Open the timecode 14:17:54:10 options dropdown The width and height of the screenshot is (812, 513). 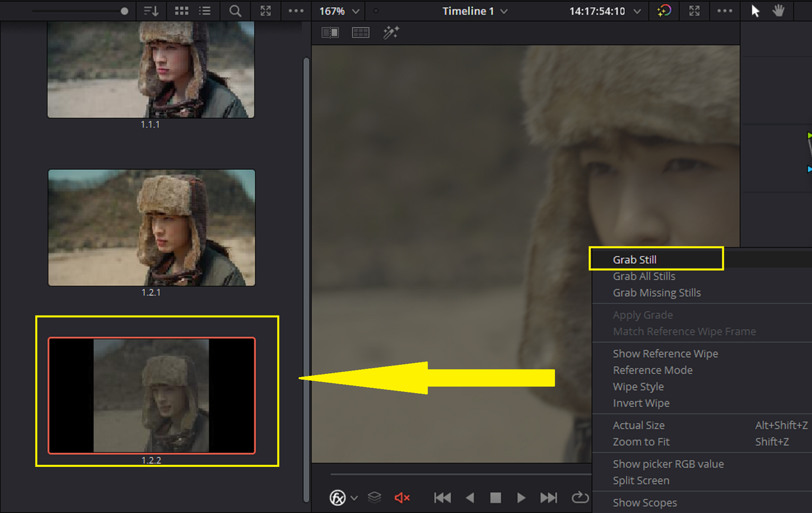(637, 12)
